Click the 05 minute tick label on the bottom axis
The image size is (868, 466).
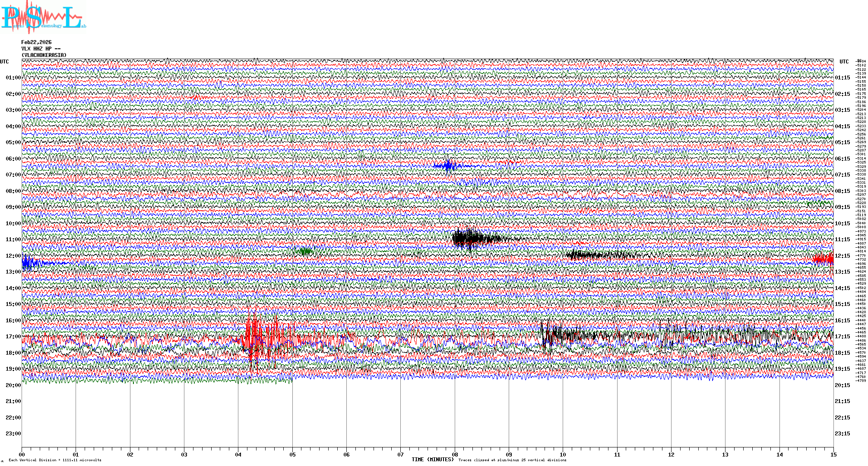(292, 454)
